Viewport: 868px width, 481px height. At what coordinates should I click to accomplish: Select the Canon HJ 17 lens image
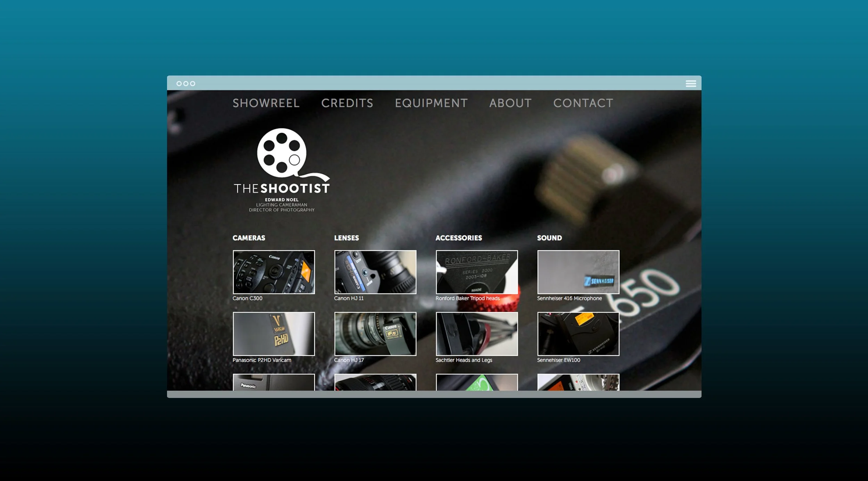coord(375,334)
